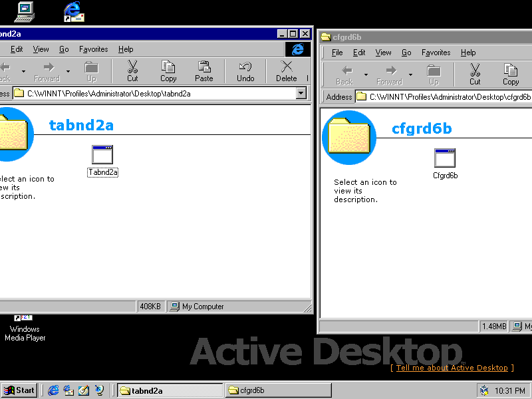Click the cfgrd6b window title bar
This screenshot has width=532, height=399.
click(426, 37)
